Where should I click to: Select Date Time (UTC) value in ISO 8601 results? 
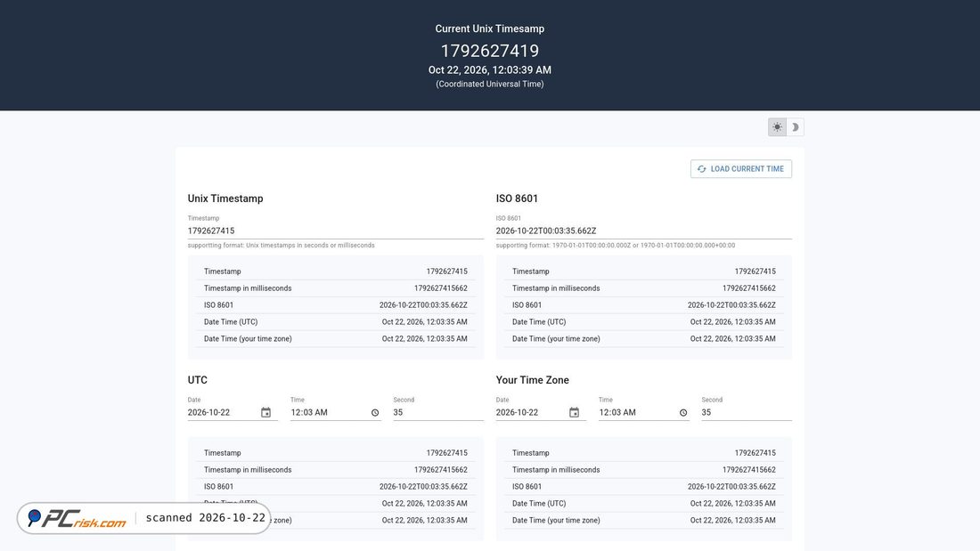tap(732, 321)
